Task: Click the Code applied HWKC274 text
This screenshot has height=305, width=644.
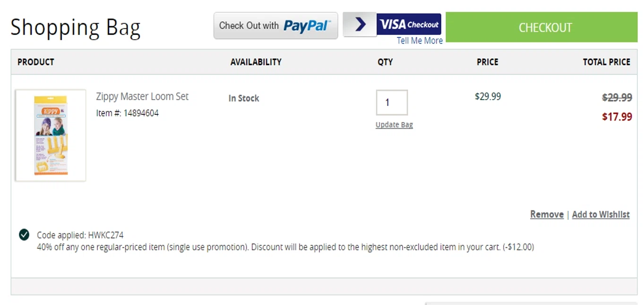Action: 80,235
